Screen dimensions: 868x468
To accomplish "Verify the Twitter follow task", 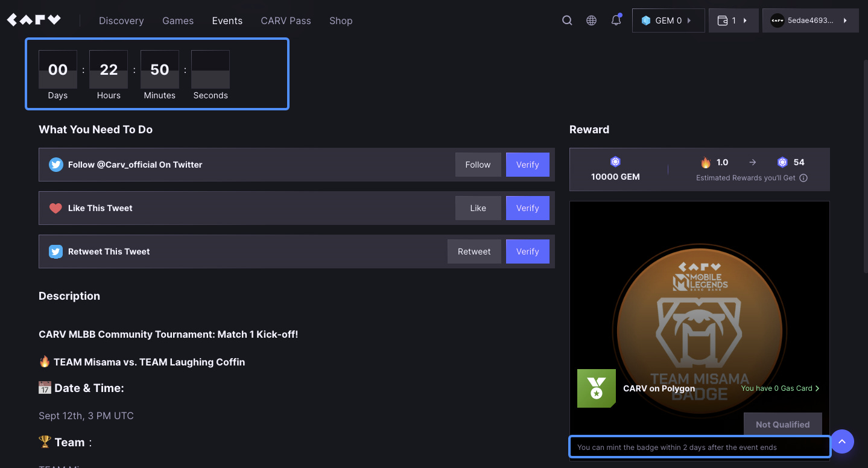I will click(x=528, y=165).
